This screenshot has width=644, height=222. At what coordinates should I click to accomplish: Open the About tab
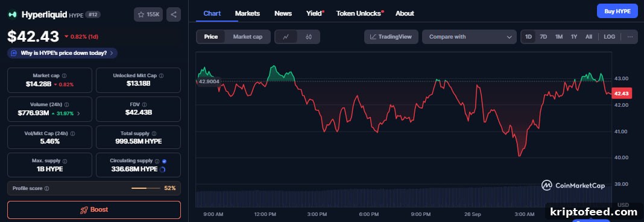pos(405,13)
